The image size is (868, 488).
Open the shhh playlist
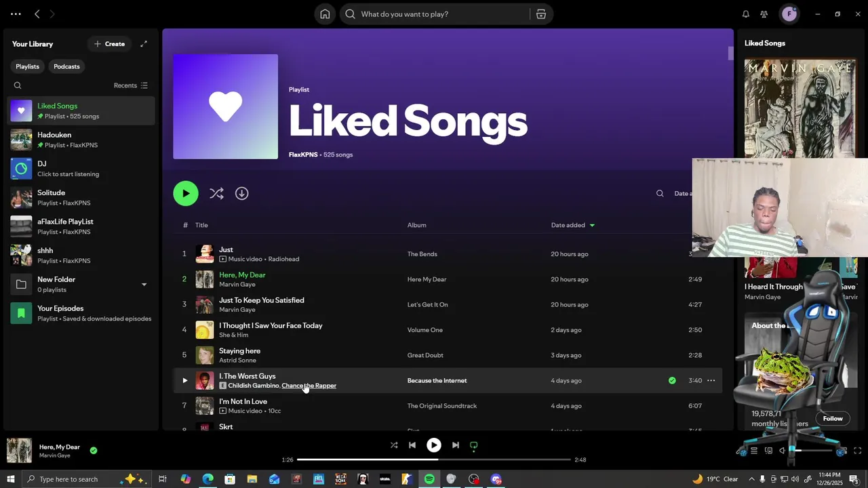(81, 256)
